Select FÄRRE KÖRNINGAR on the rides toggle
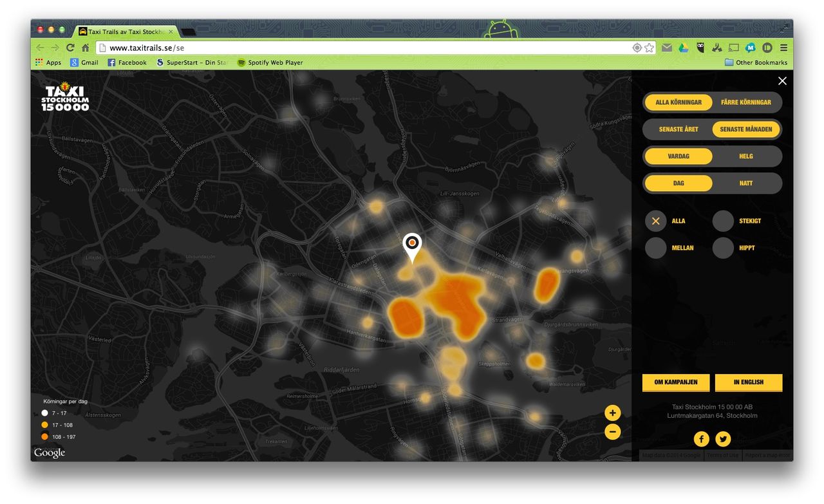 (746, 102)
